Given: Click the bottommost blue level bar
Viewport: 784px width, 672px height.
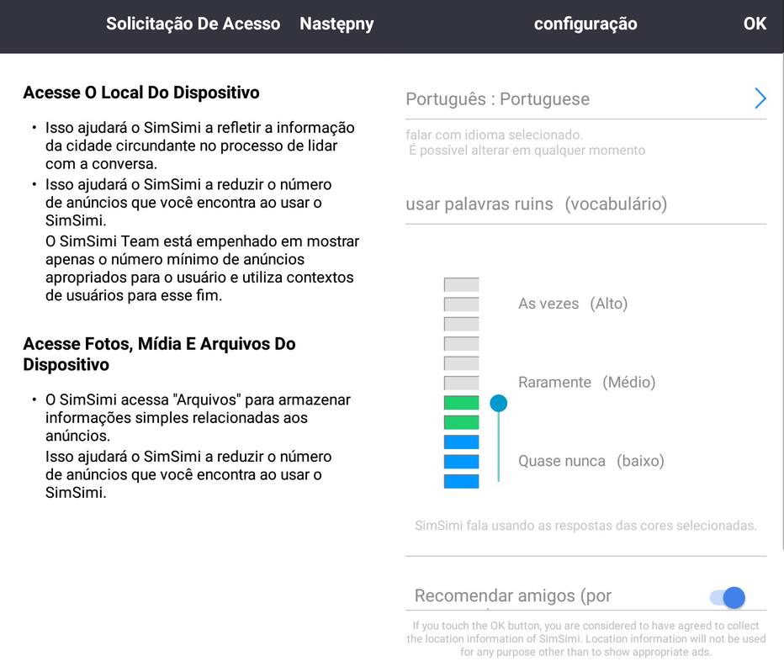Looking at the screenshot, I should pyautogui.click(x=461, y=481).
